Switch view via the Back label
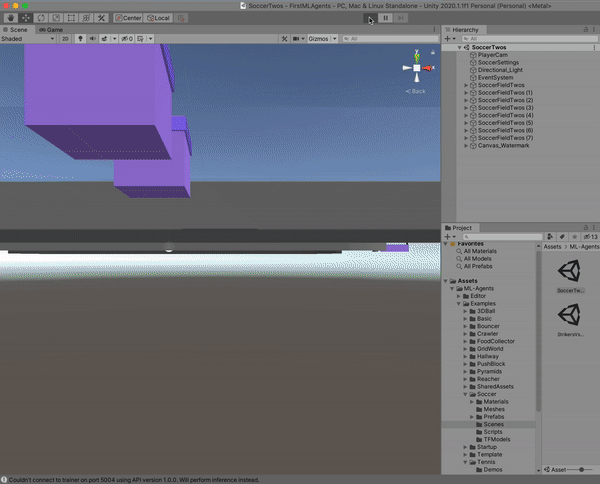 click(416, 91)
